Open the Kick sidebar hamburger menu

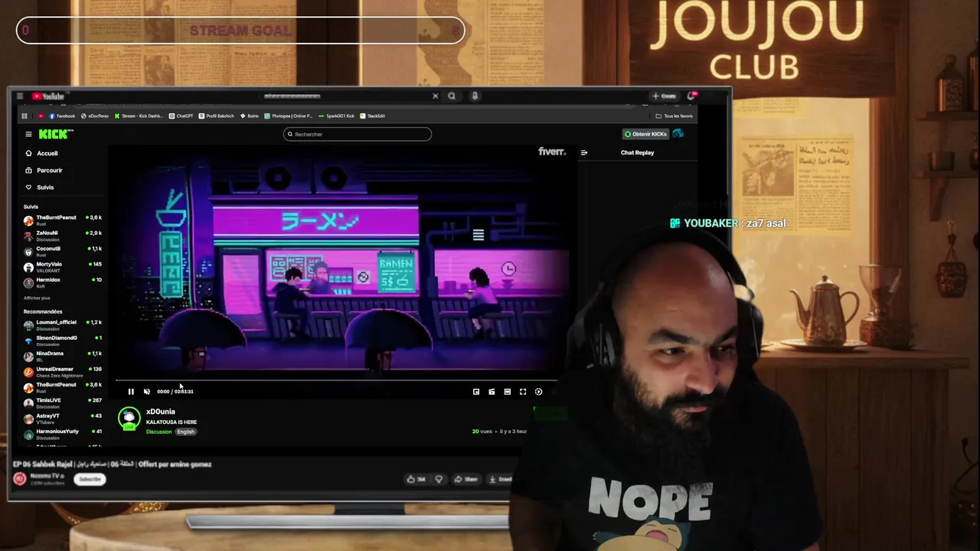pos(28,134)
